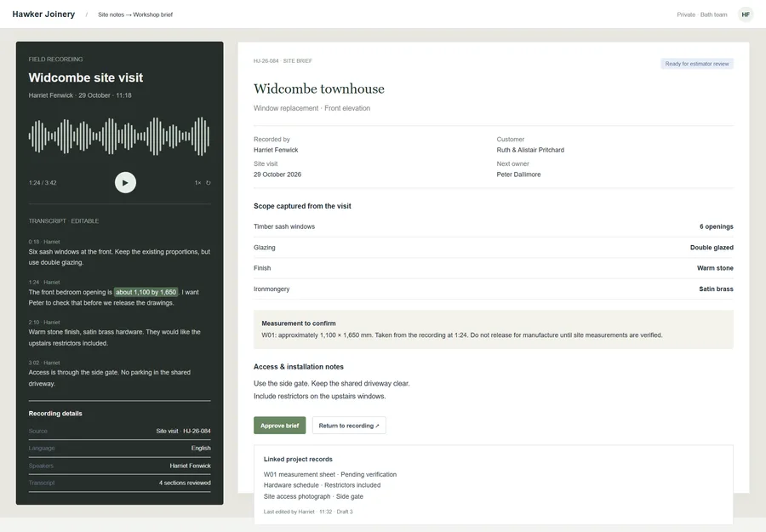Open the HF user avatar menu

point(746,14)
